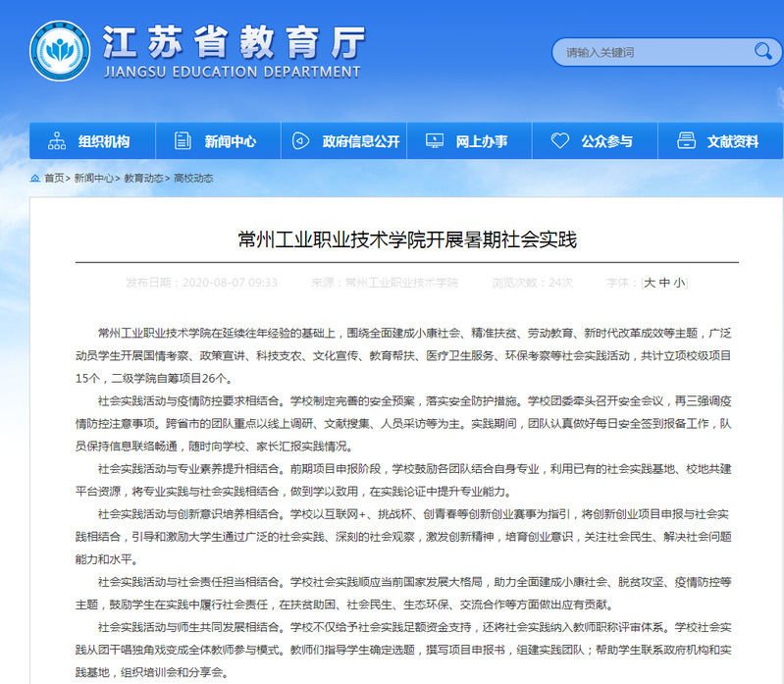The width and height of the screenshot is (784, 684).
Task: Open 教育动态 breadcrumb link
Action: [x=143, y=179]
